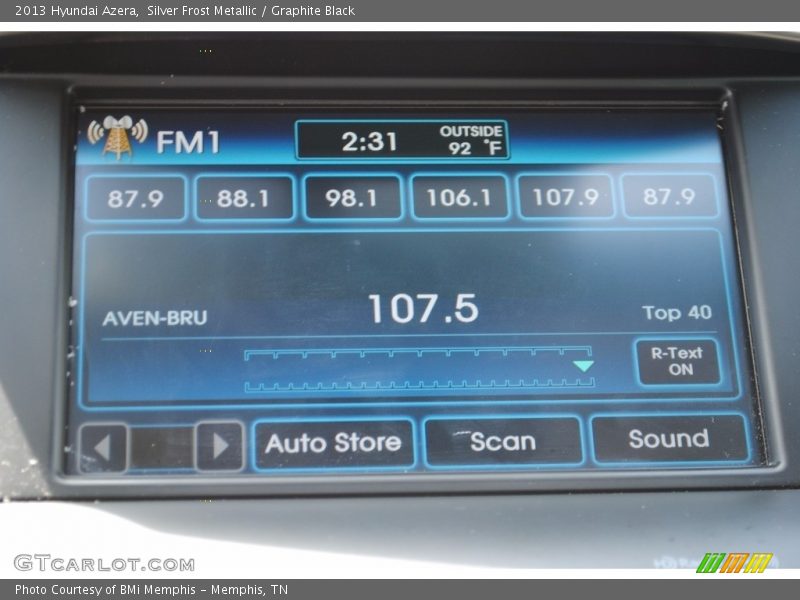
Task: Tap the AVEN-BRU station name
Action: (155, 318)
